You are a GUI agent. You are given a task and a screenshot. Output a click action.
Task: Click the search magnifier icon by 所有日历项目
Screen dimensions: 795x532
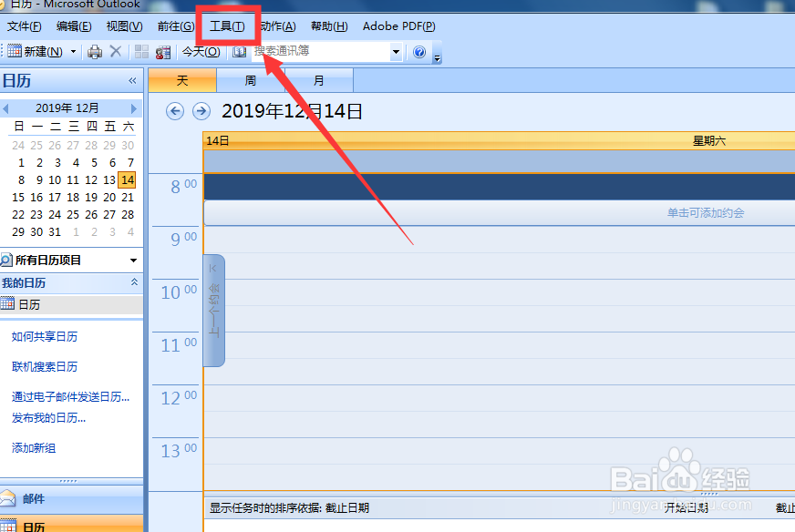(x=6, y=261)
